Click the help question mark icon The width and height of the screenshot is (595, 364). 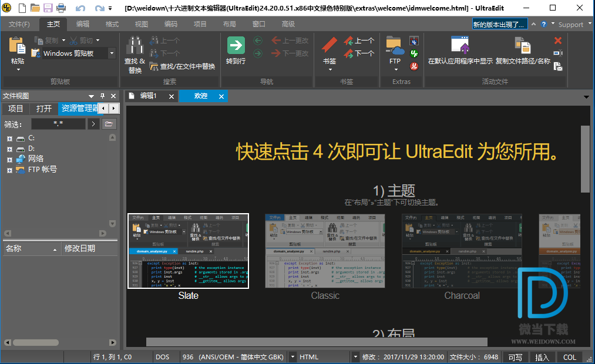[544, 24]
